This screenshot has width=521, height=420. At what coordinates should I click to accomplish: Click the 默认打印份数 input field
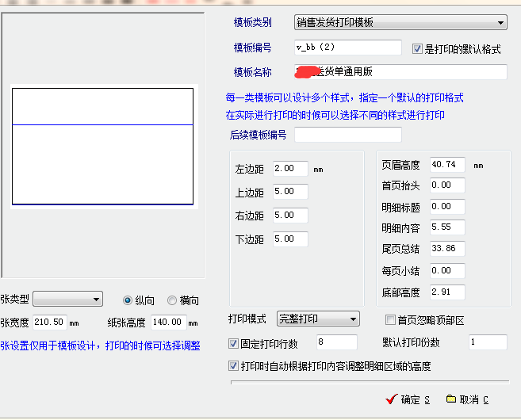[486, 342]
